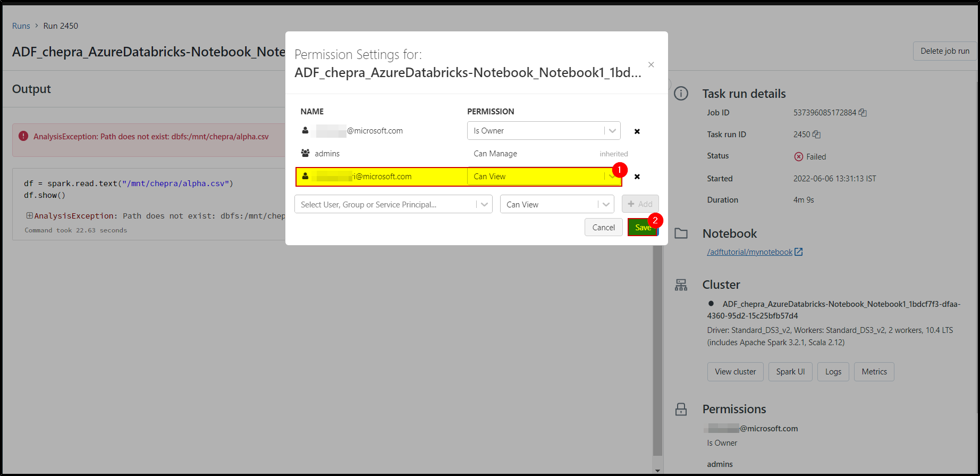This screenshot has width=980, height=476.
Task: Copy the Job ID value
Action: [863, 113]
